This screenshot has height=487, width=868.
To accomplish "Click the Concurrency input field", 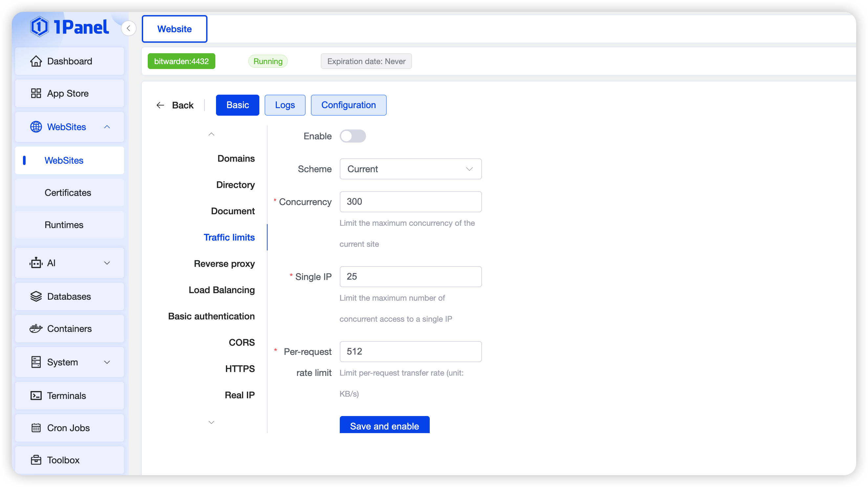I will (x=410, y=202).
